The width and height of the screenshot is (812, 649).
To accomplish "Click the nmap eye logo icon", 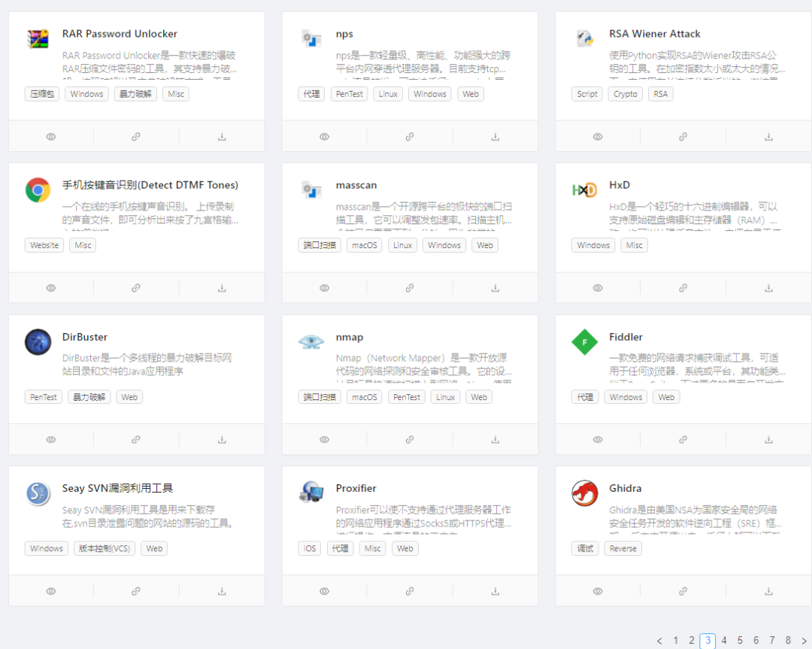I will 311,342.
